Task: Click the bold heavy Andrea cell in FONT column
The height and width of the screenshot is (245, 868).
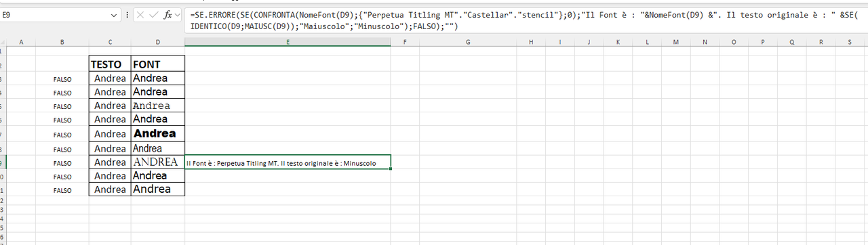Action: click(x=157, y=134)
